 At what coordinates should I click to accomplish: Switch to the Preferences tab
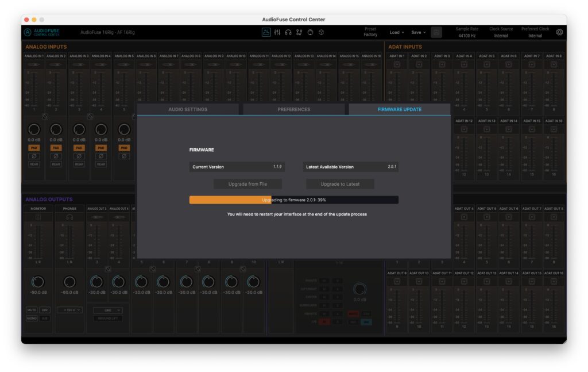click(x=293, y=109)
